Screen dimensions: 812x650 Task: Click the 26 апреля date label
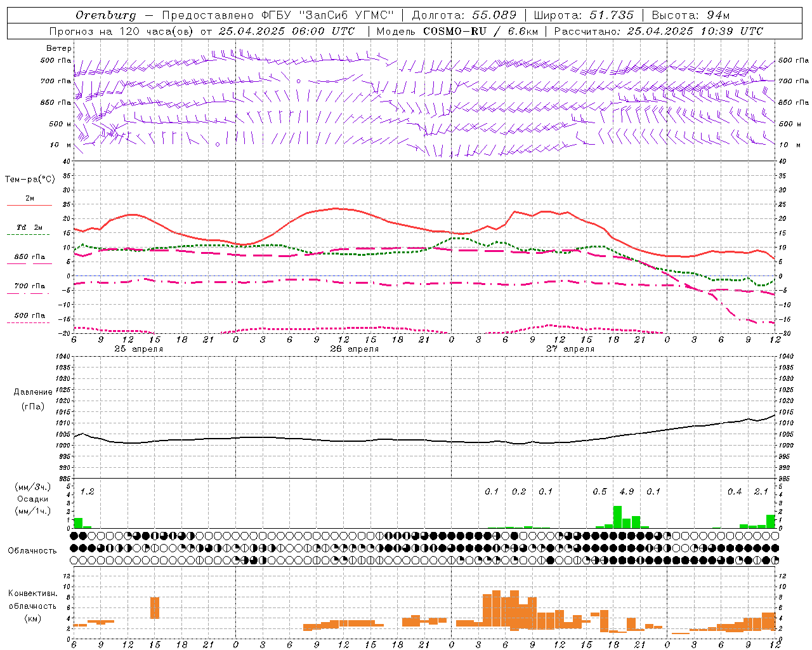(354, 349)
